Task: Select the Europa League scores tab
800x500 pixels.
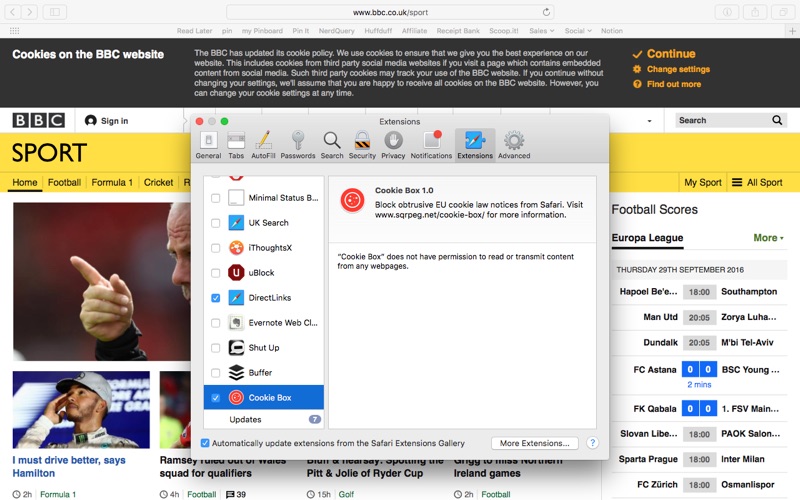Action: point(647,238)
